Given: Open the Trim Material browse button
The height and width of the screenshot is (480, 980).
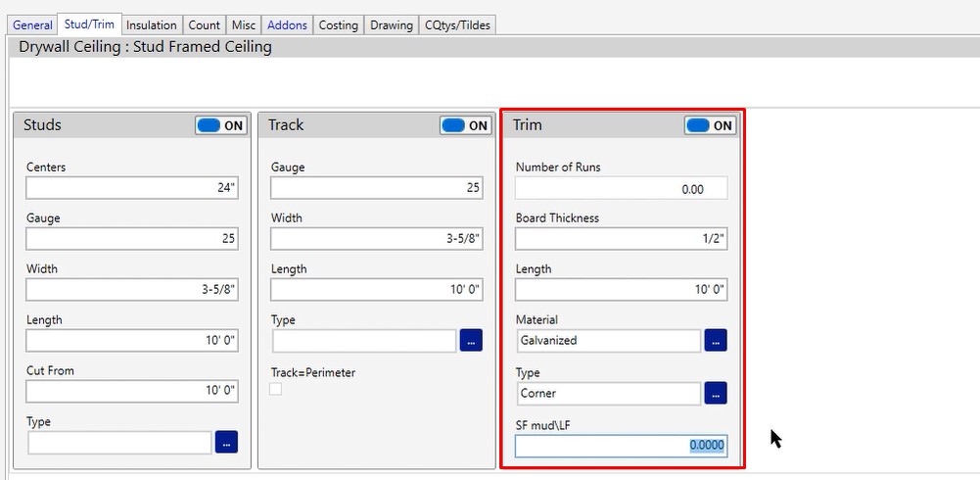Looking at the screenshot, I should pos(716,341).
